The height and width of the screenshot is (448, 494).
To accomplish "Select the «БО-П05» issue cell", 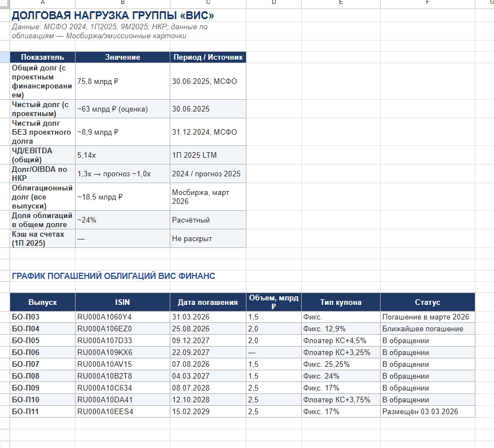I will pyautogui.click(x=42, y=340).
